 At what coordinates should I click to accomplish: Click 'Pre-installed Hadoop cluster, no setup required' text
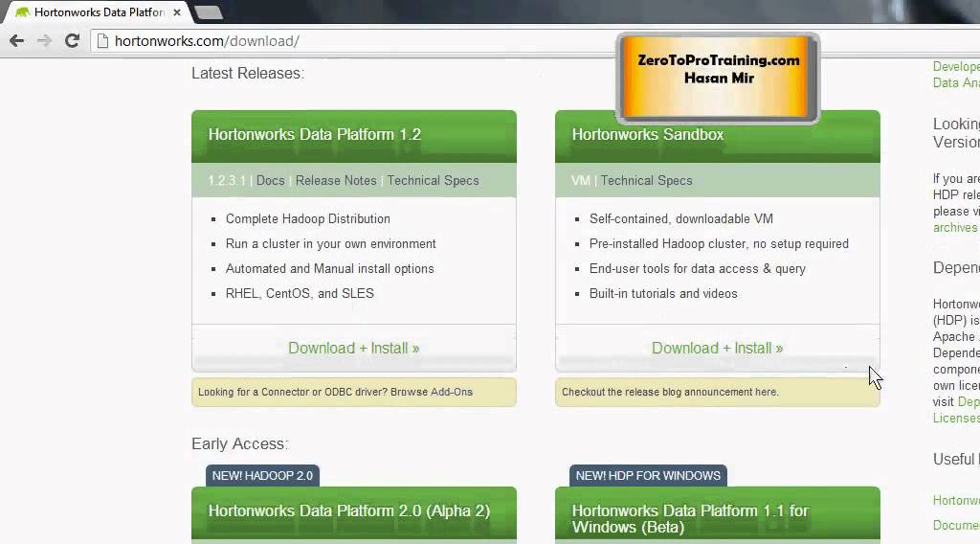[x=719, y=244]
